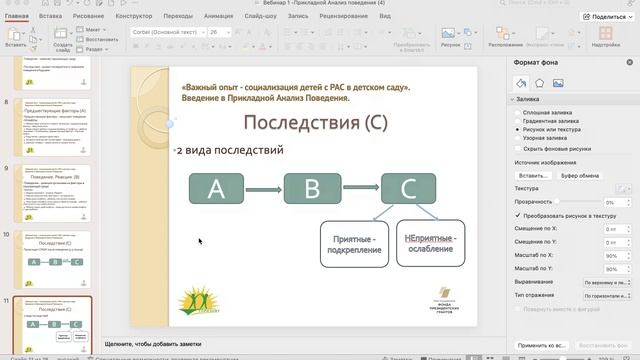Viewport: 640px width, 360px height.
Task: Click the search magnifier icon in the title bar
Action: tap(502, 3)
